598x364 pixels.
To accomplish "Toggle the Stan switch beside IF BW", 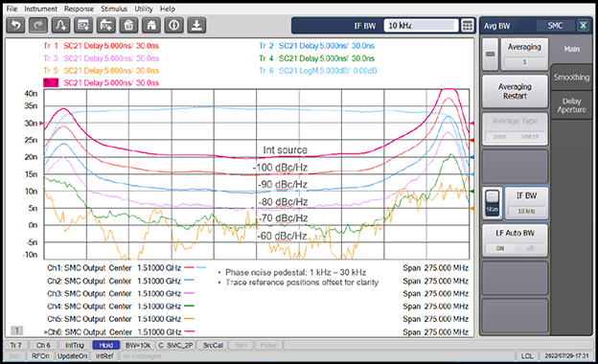I will (x=492, y=203).
